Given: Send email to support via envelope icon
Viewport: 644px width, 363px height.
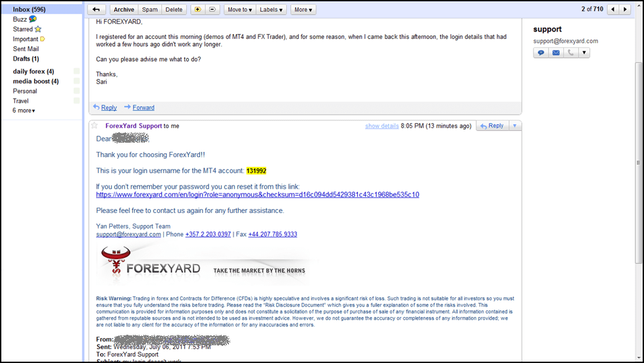Looking at the screenshot, I should pyautogui.click(x=556, y=53).
